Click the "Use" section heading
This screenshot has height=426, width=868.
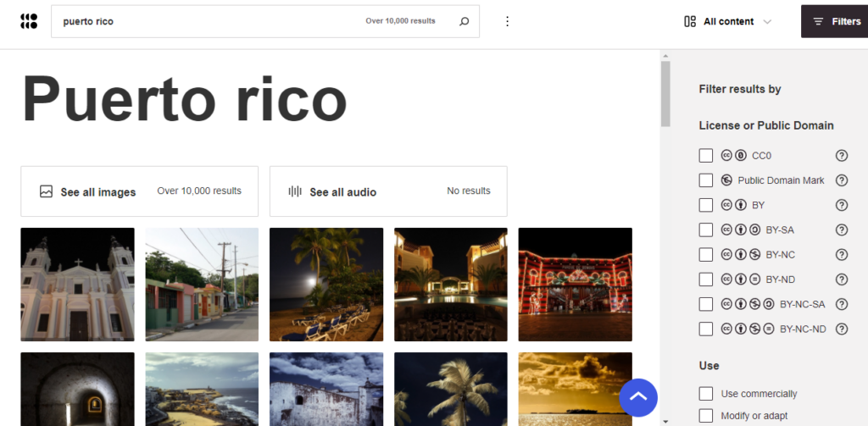[x=709, y=366]
